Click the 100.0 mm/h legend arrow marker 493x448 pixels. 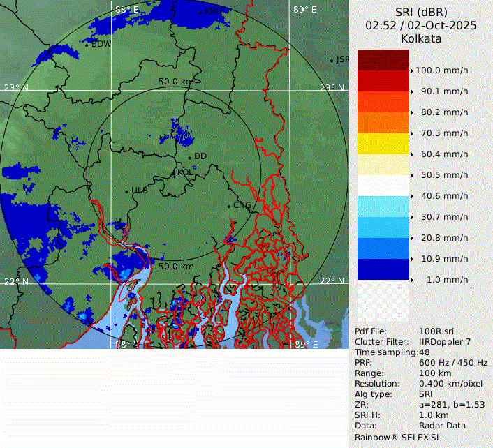[413, 70]
